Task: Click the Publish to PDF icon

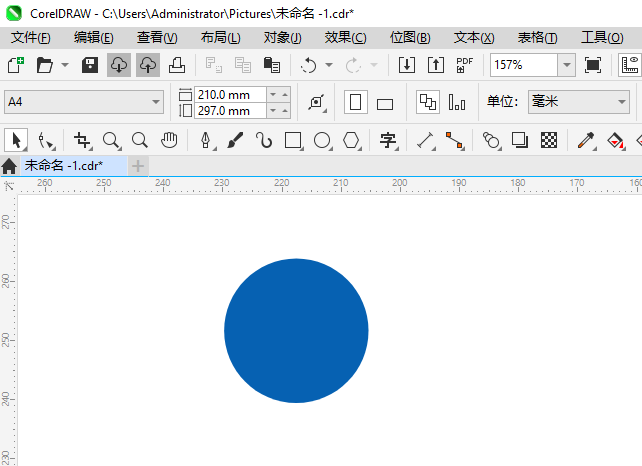Action: pos(464,65)
